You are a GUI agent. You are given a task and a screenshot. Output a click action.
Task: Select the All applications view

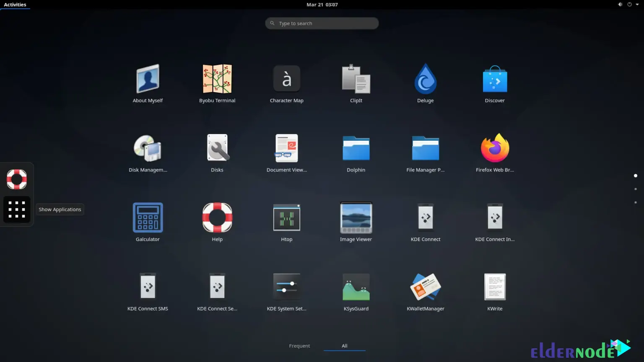click(x=344, y=346)
